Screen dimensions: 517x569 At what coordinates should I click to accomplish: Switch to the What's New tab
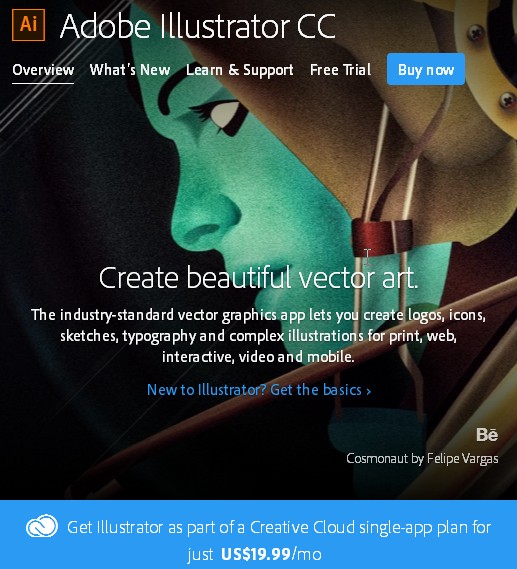[130, 70]
